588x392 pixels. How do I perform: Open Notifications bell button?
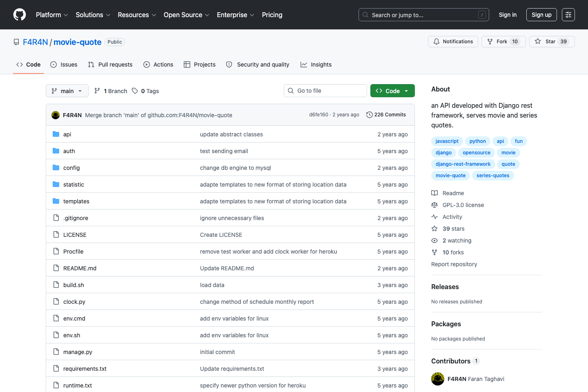point(453,42)
